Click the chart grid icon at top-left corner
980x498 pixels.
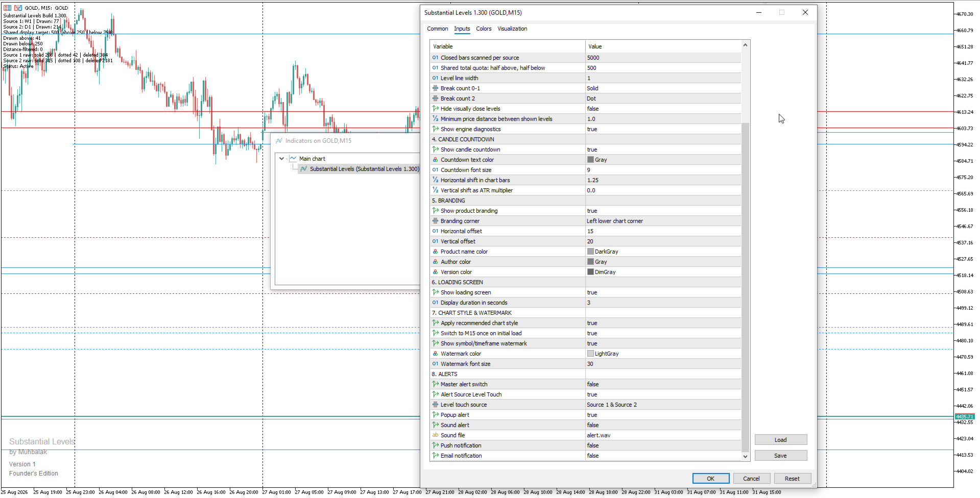click(x=7, y=8)
